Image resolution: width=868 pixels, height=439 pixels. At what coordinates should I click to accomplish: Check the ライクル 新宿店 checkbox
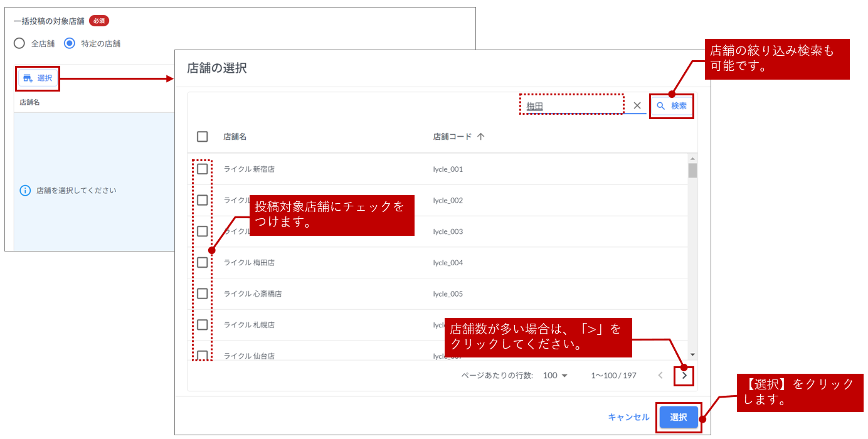[203, 169]
